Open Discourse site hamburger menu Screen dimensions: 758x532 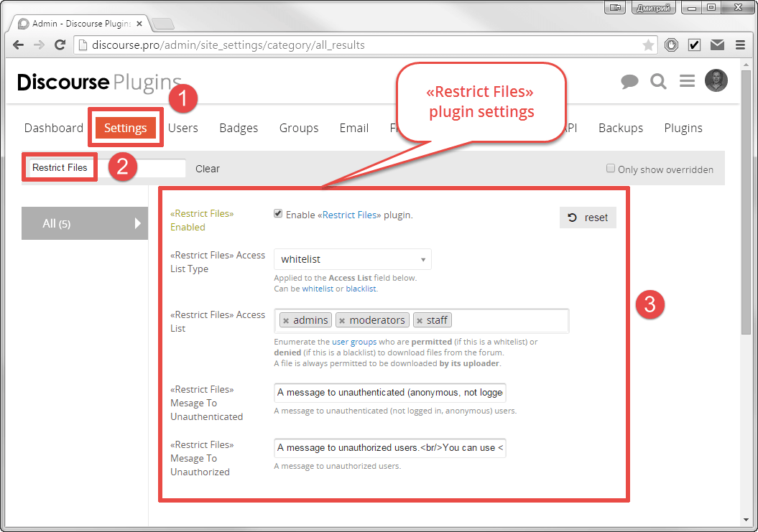coord(687,80)
